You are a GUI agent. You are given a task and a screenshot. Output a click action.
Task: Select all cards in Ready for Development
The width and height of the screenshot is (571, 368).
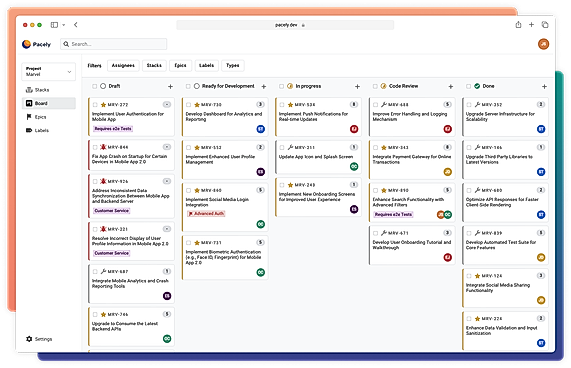point(188,86)
